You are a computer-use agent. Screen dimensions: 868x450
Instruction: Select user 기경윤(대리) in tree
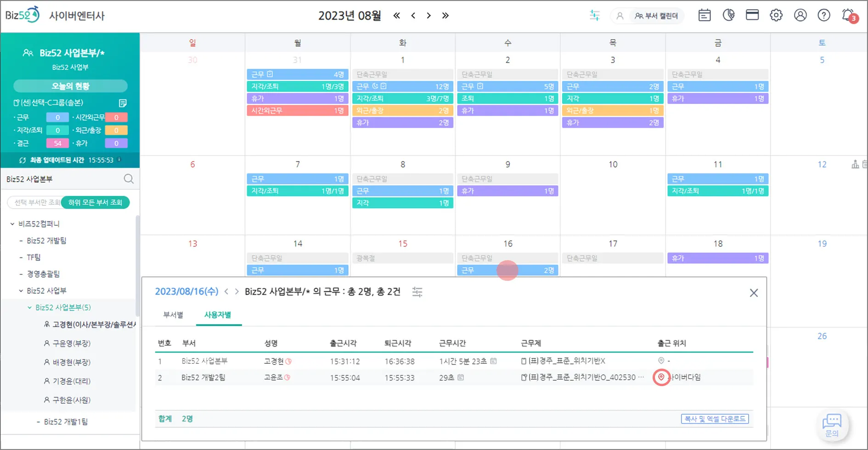[68, 381]
